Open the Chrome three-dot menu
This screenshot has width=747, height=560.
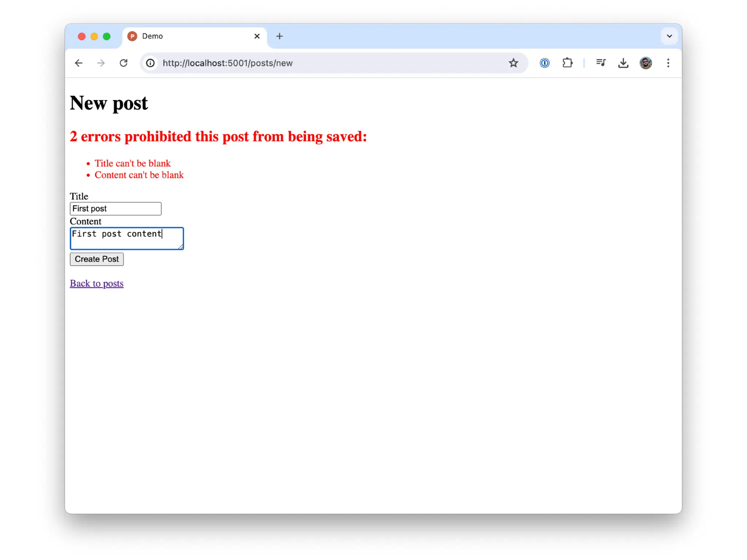[x=668, y=63]
